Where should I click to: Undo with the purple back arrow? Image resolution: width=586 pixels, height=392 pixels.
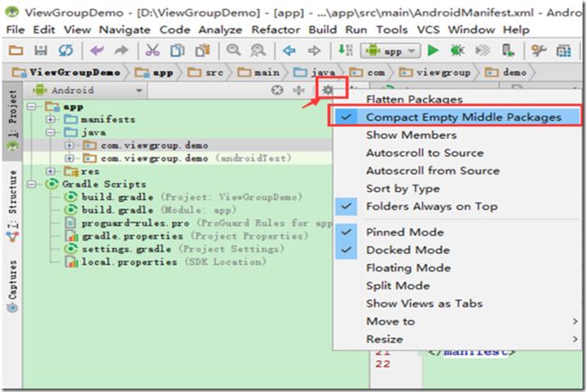tap(97, 50)
